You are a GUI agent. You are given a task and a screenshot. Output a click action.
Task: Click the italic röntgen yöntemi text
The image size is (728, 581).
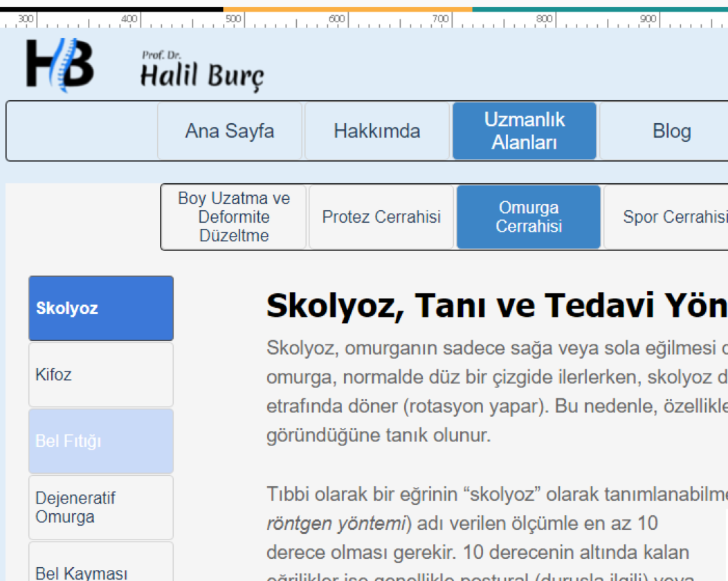tap(335, 524)
